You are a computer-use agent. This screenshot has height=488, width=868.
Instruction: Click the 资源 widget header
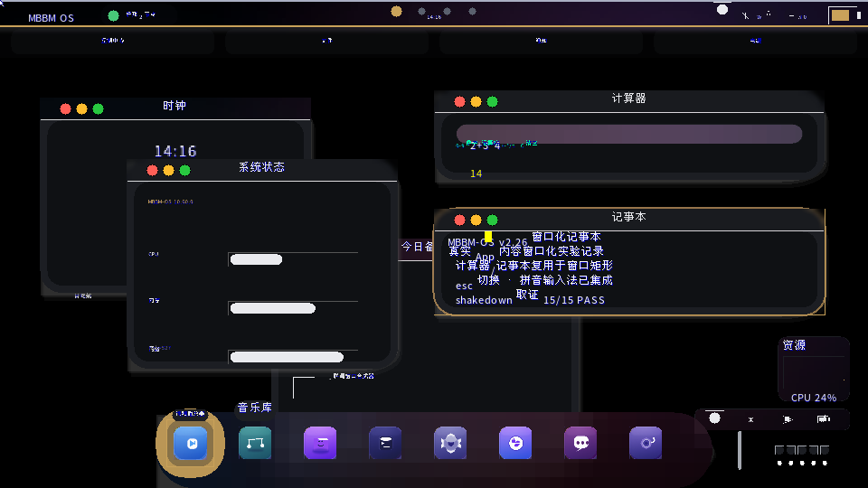click(794, 345)
